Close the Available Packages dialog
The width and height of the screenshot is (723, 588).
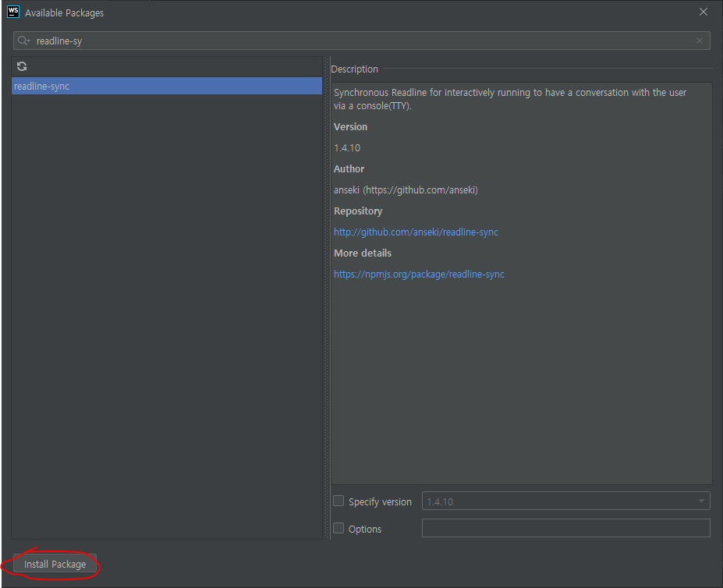click(704, 12)
